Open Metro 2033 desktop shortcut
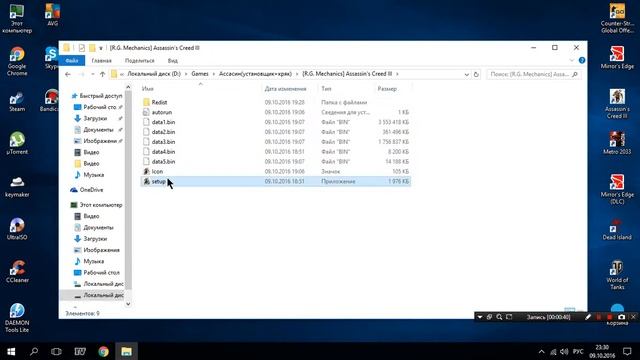This screenshot has height=360, width=640. click(617, 143)
